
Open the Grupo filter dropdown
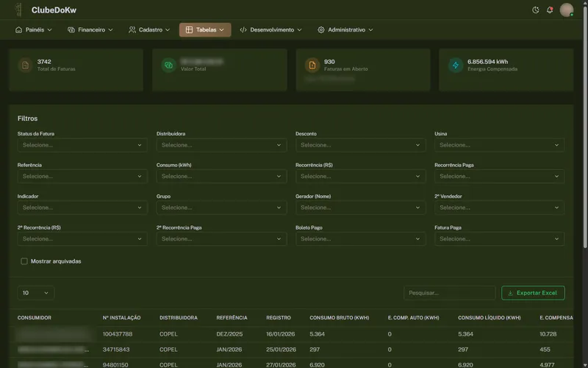(222, 208)
